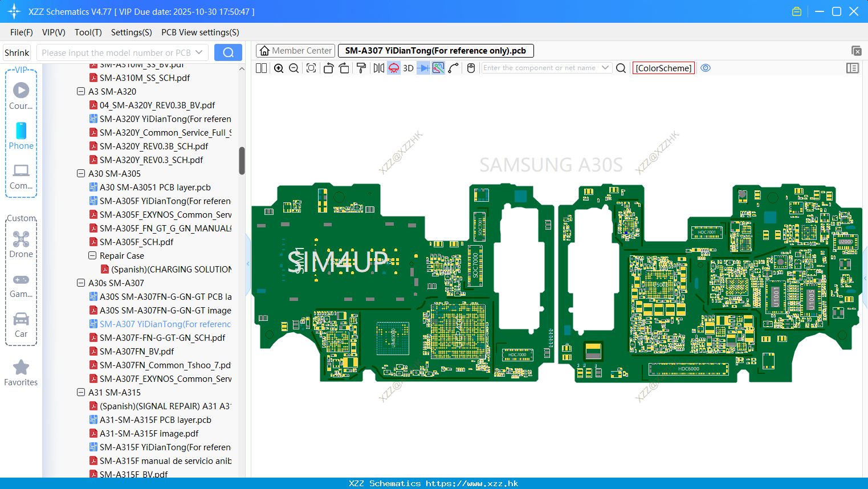Toggle the eye visibility icon

pos(706,68)
